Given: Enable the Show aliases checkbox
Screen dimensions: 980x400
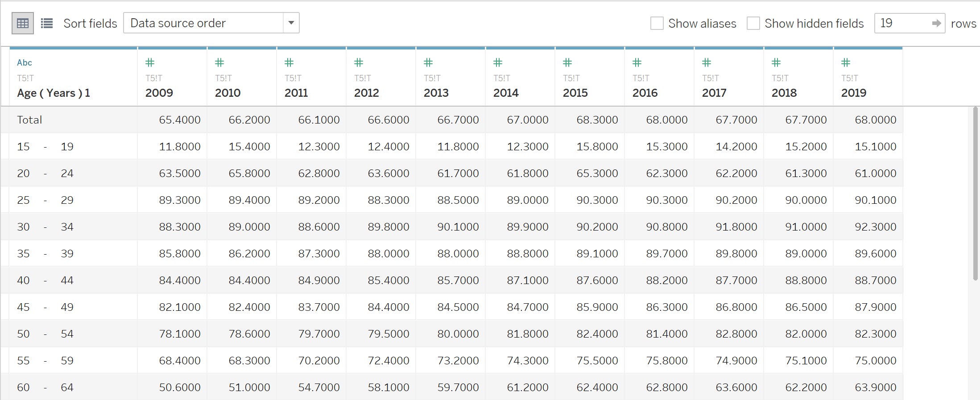Looking at the screenshot, I should tap(657, 23).
